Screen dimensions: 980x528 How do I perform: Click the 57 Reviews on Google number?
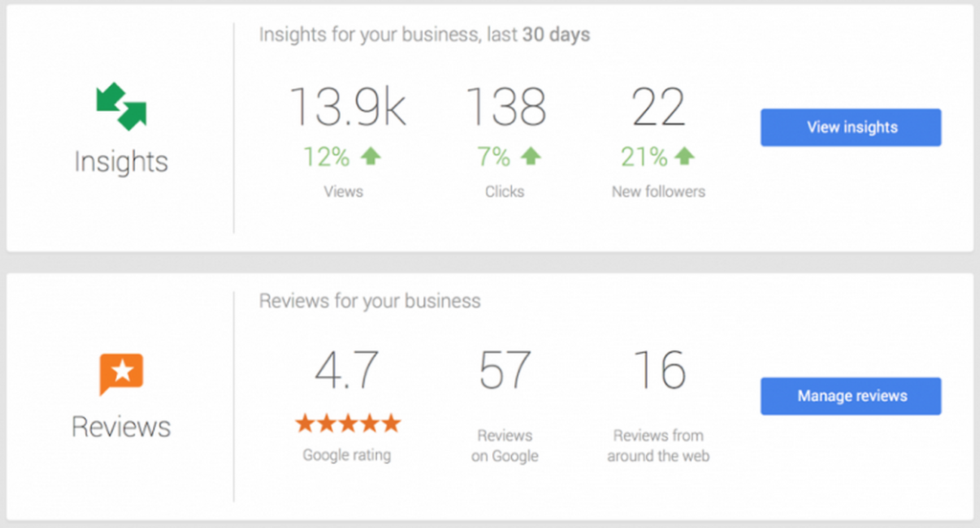coord(505,370)
